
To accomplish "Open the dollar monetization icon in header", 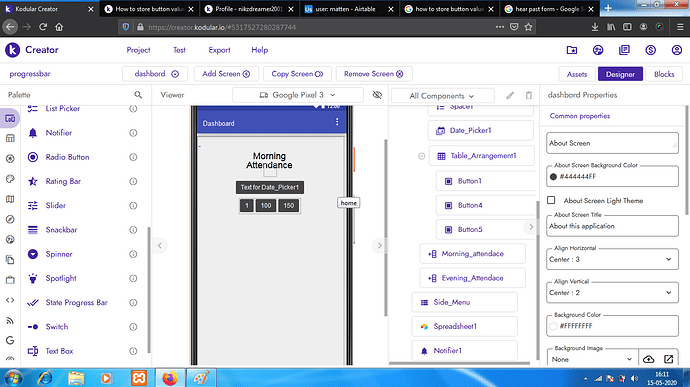I will [x=650, y=50].
